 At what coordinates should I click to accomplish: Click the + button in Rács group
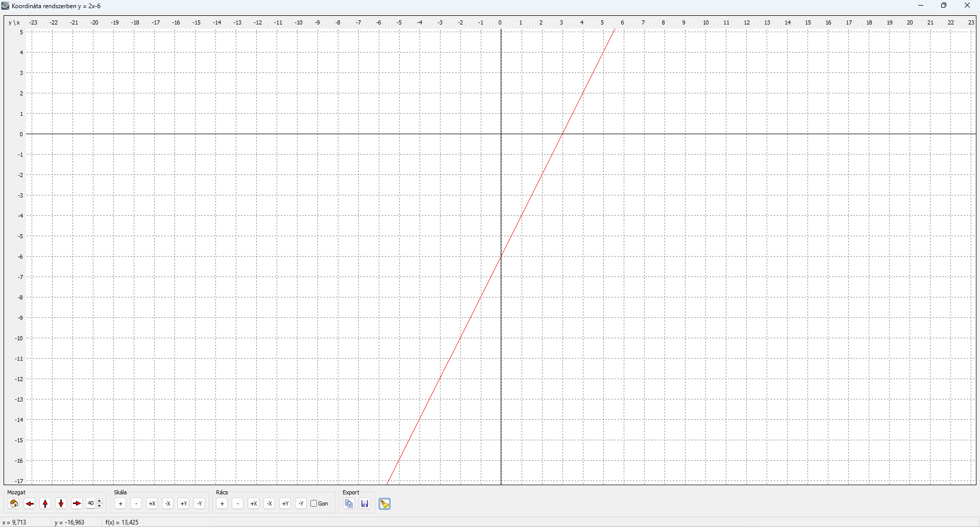(x=222, y=504)
